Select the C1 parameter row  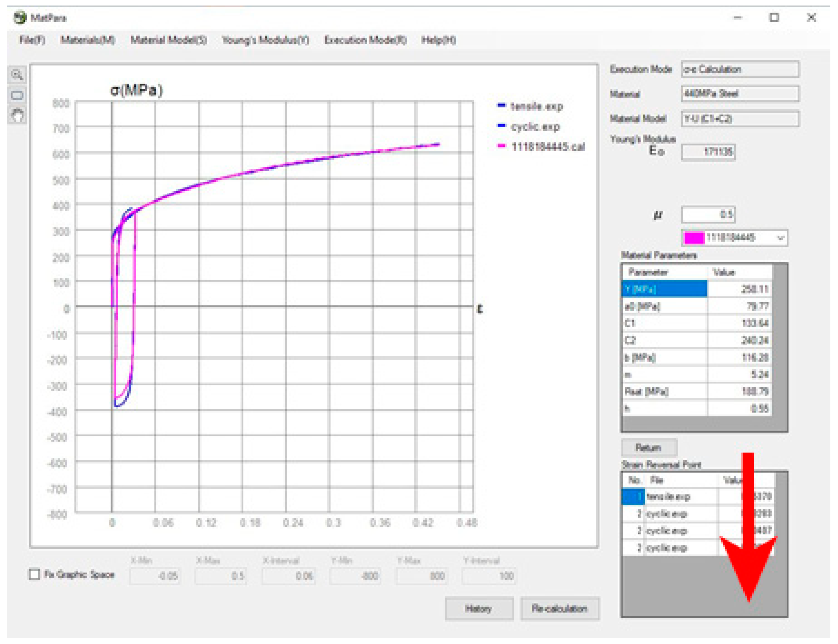pyautogui.click(x=664, y=323)
